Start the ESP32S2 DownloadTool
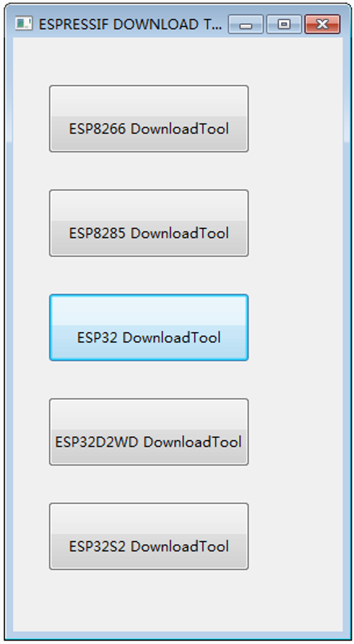 149,536
